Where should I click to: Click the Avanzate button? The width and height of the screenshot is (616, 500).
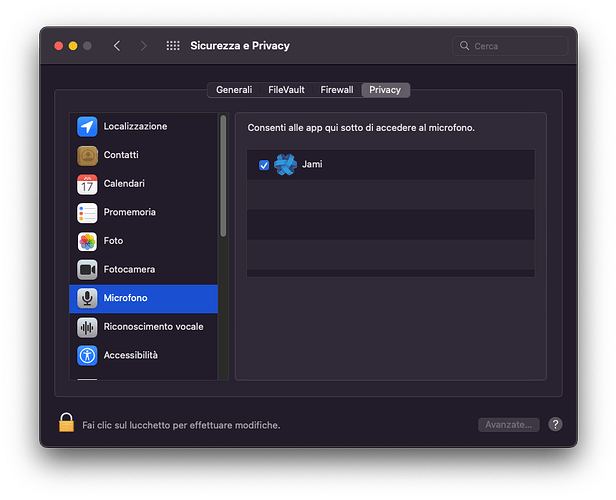tap(508, 425)
